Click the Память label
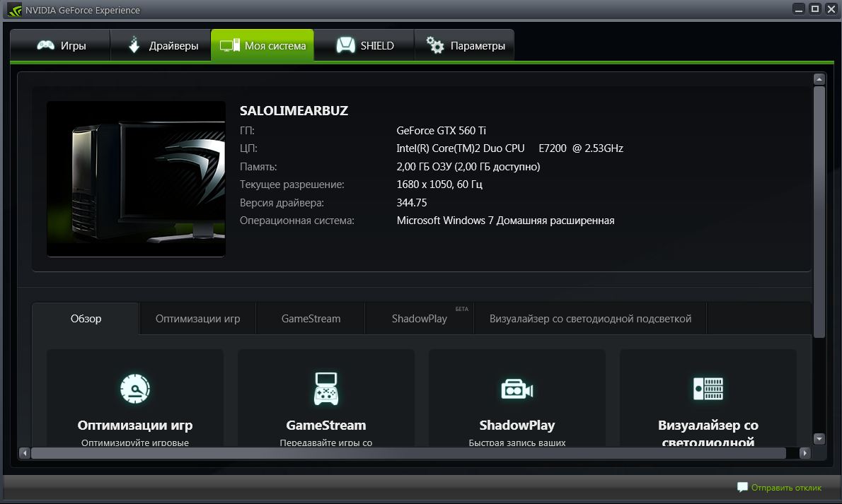This screenshot has height=504, width=842. pyautogui.click(x=258, y=167)
